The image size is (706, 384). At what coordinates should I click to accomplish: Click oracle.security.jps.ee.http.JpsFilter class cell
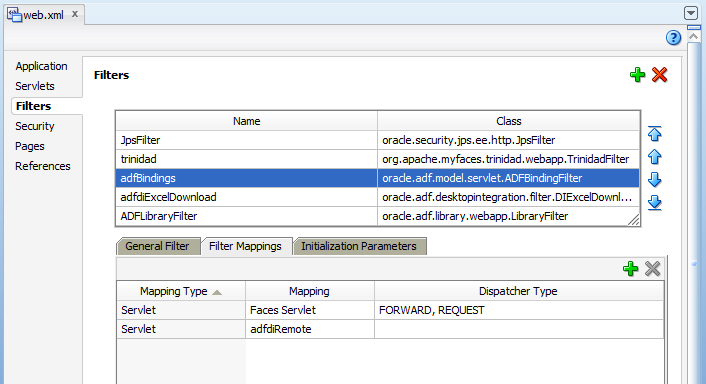(x=508, y=140)
